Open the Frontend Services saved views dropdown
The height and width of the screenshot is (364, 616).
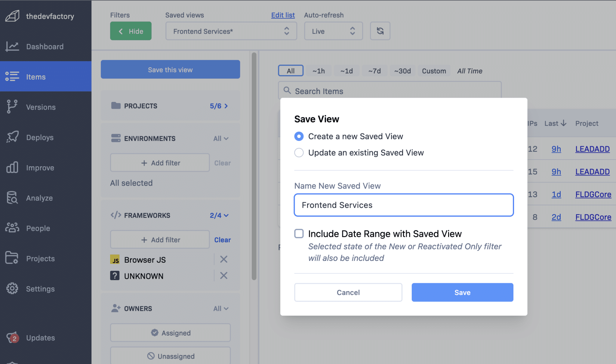[231, 31]
